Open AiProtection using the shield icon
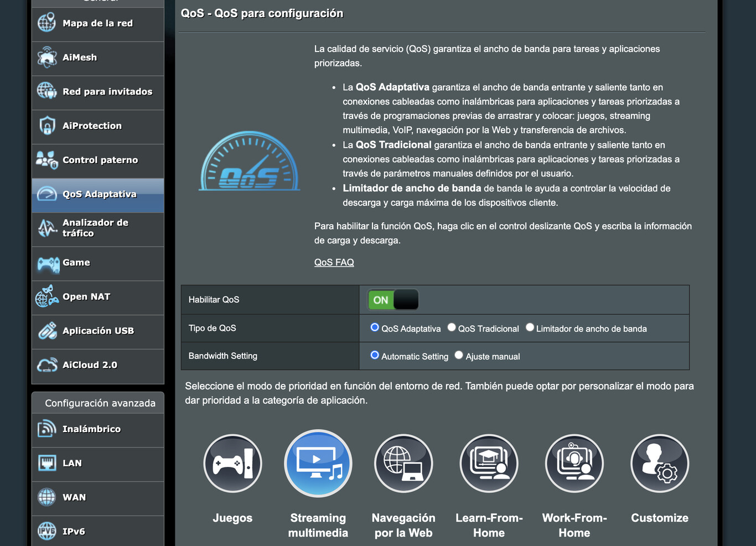 48,125
